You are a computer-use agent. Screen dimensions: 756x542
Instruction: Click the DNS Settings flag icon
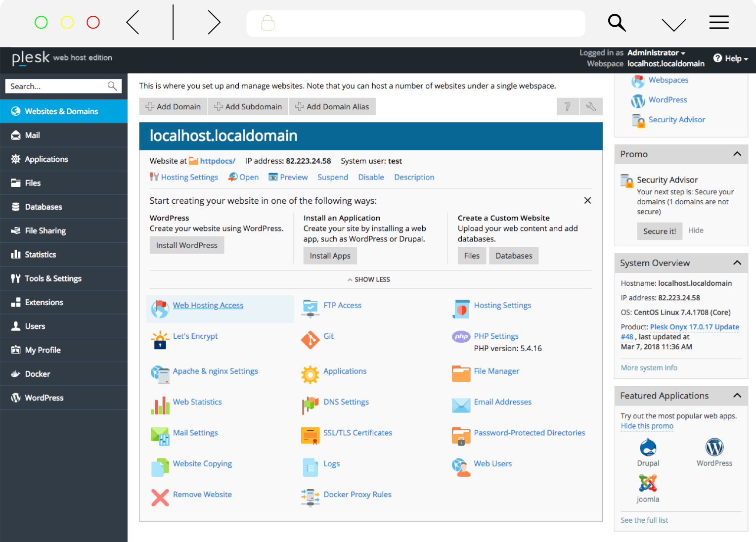tap(311, 406)
